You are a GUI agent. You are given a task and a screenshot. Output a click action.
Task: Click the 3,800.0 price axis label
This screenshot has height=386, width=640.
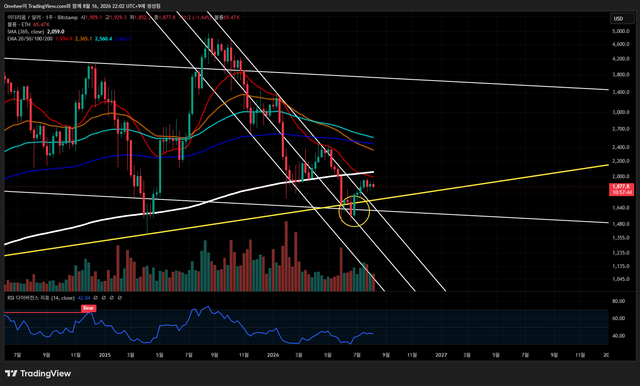[621, 75]
